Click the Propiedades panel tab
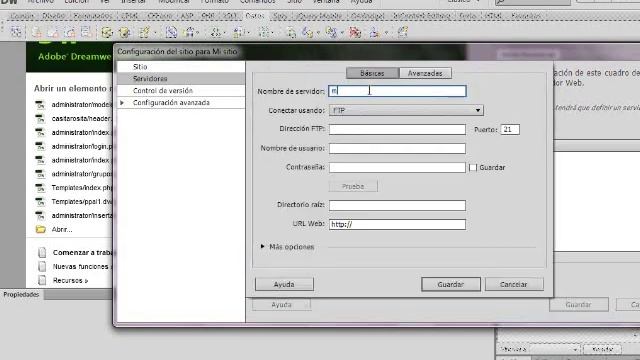Image resolution: width=640 pixels, height=360 pixels. coord(21,294)
